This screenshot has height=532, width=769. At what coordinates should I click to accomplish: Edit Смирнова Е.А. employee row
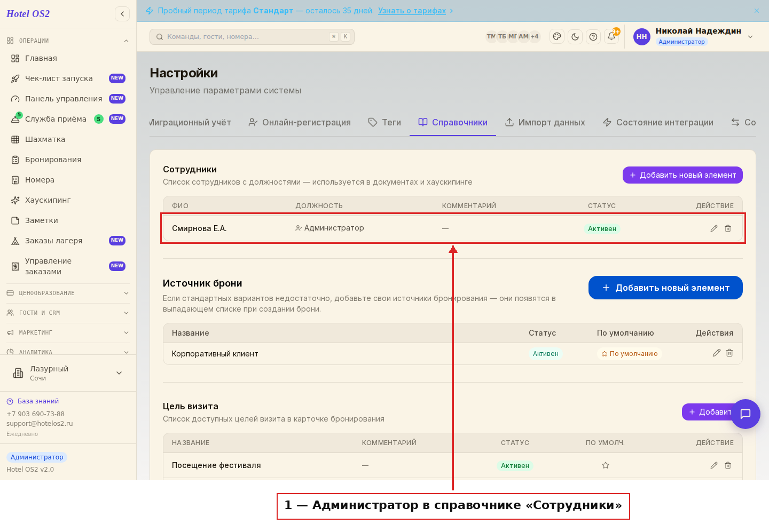714,228
